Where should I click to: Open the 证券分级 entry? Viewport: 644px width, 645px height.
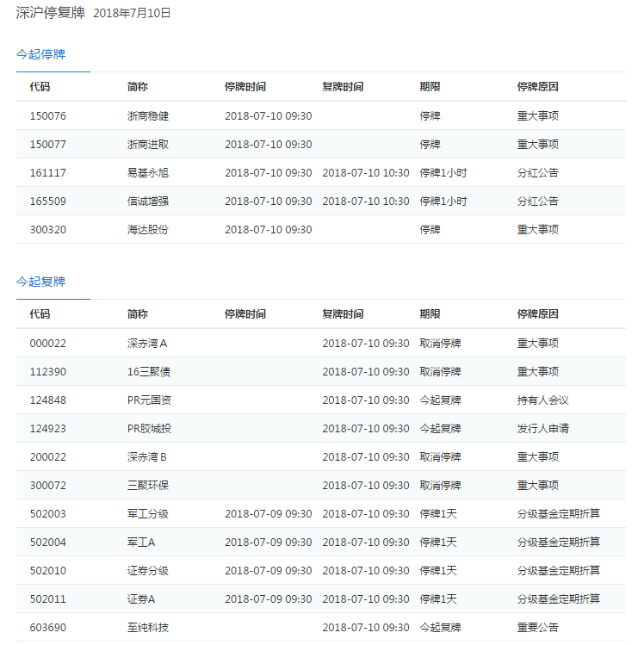tap(147, 571)
